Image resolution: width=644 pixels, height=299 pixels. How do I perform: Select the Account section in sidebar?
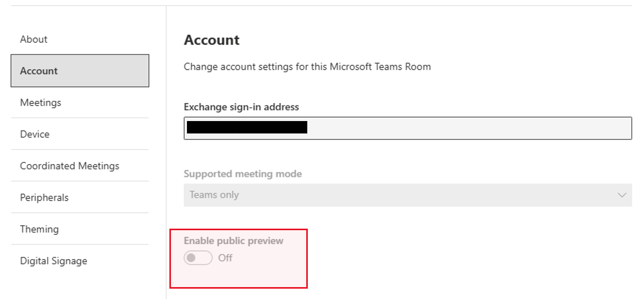80,71
